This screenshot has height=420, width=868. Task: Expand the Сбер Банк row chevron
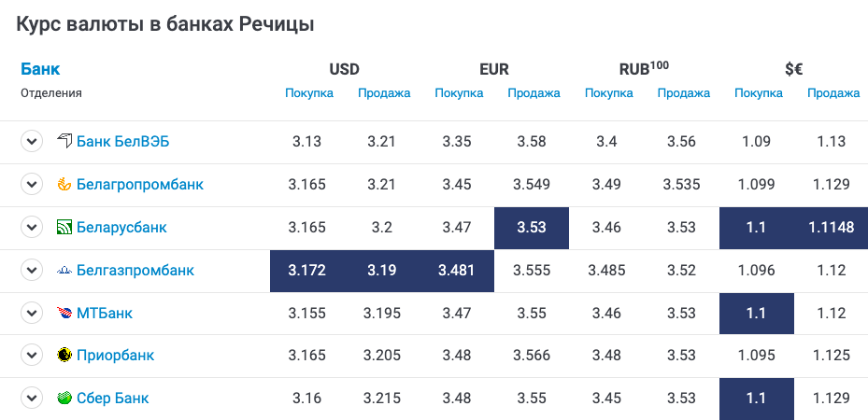click(32, 399)
